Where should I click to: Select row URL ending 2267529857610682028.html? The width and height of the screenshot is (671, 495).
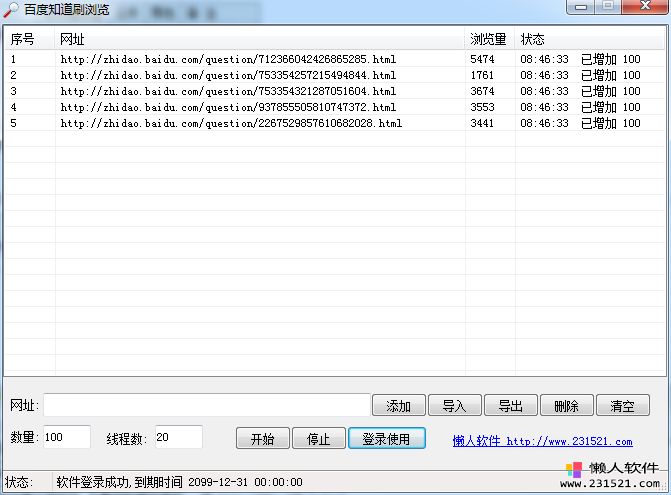point(231,123)
